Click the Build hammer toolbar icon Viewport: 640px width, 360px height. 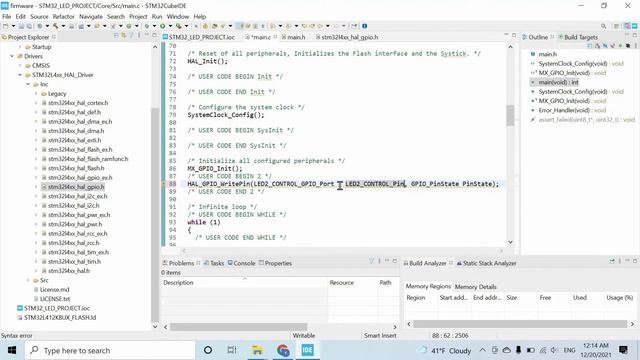pos(55,26)
